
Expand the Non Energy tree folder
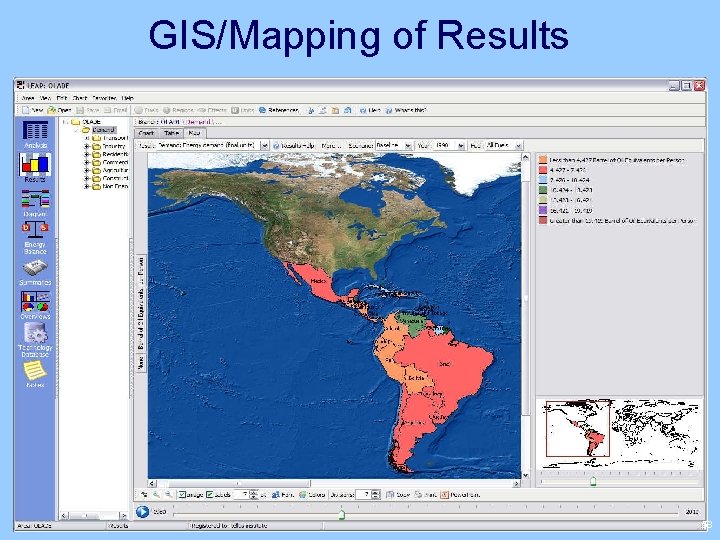tap(86, 186)
